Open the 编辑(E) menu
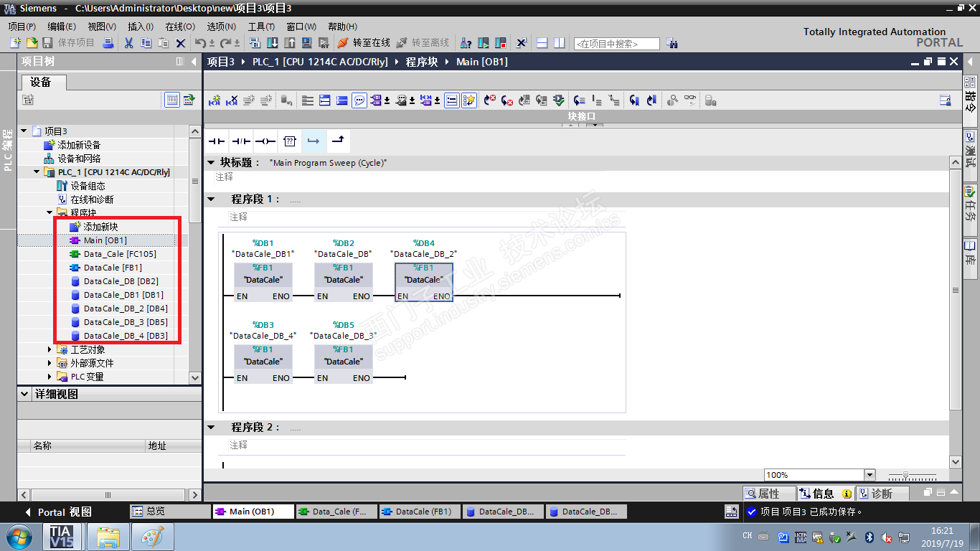This screenshot has width=980, height=551. (62, 27)
